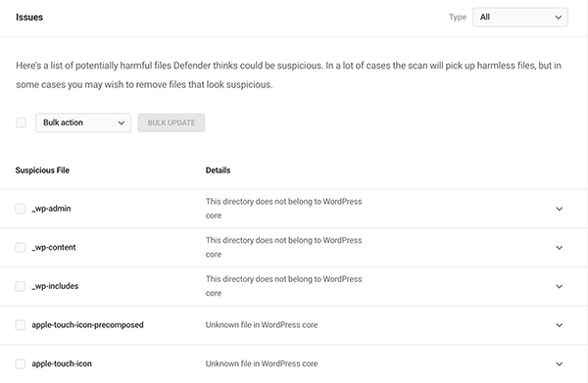Click the Details column header
This screenshot has width=588, height=383.
pyautogui.click(x=218, y=170)
